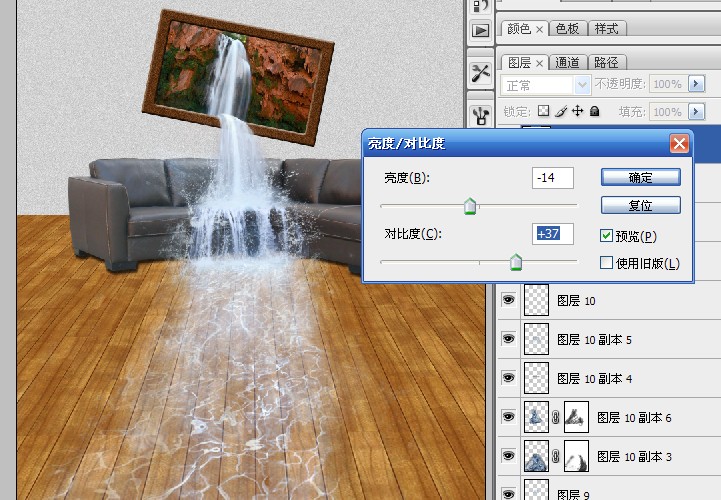Viewport: 721px width, 500px height.
Task: Open the 填充 fill slider arrow
Action: [x=696, y=111]
